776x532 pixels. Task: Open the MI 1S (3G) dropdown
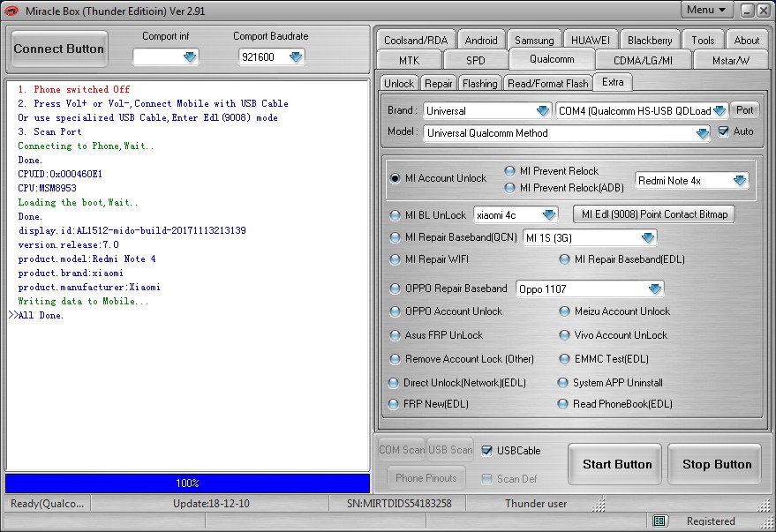tap(648, 238)
